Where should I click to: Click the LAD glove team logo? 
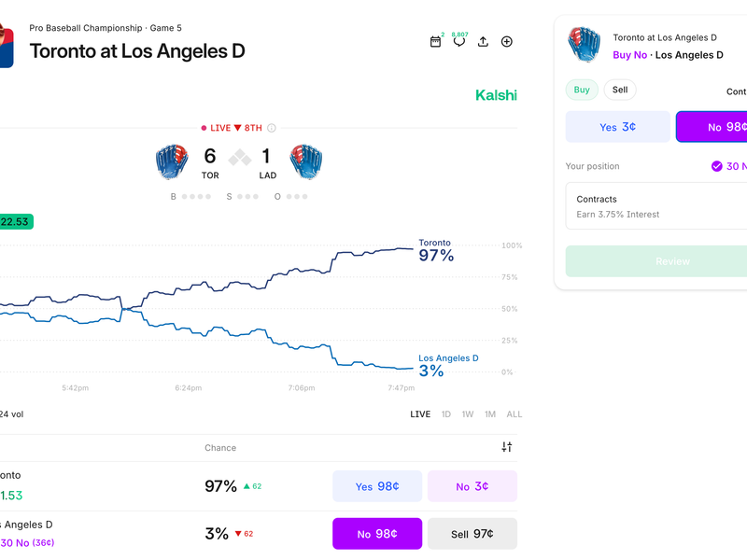click(x=306, y=161)
